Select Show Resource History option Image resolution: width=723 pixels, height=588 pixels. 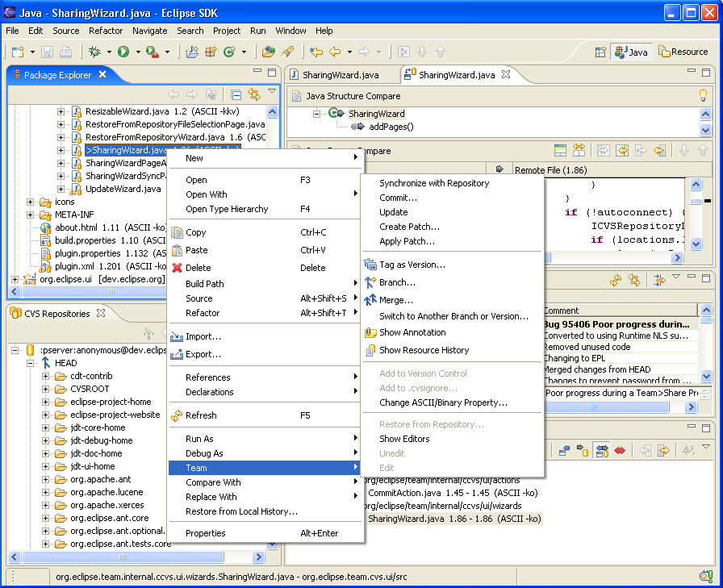(x=424, y=350)
